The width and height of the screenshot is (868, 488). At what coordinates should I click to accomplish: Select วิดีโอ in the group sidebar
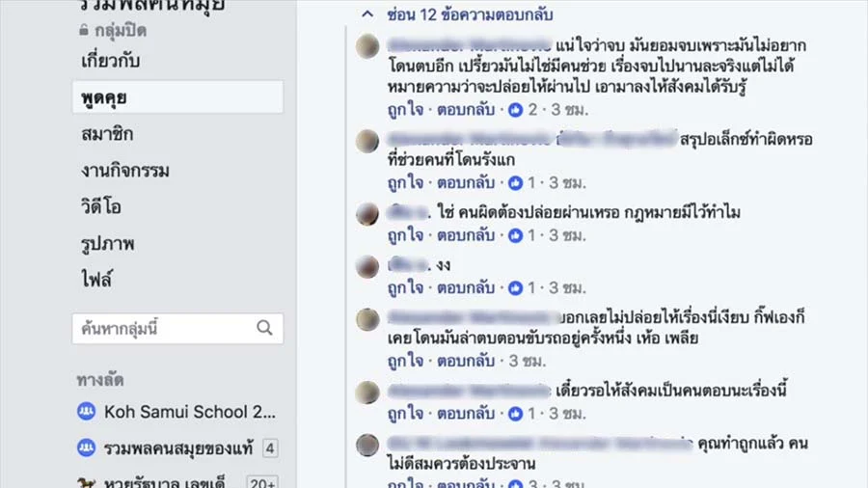[100, 207]
